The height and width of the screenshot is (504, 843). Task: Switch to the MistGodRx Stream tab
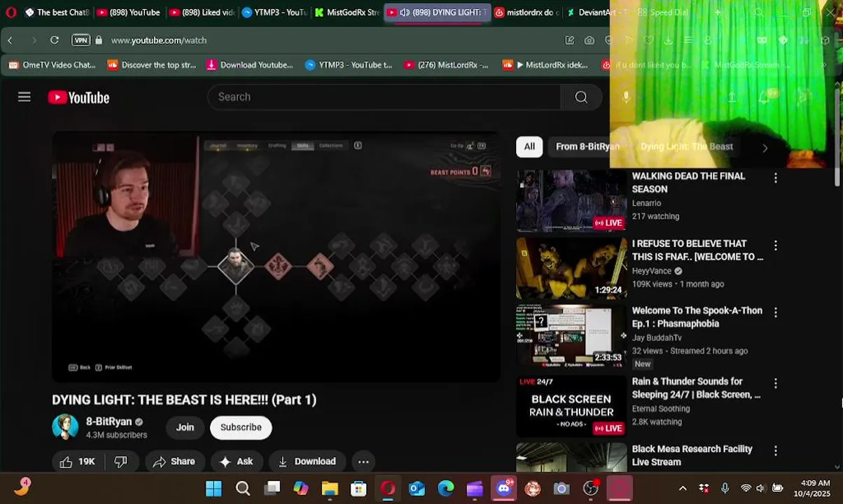[x=347, y=12]
